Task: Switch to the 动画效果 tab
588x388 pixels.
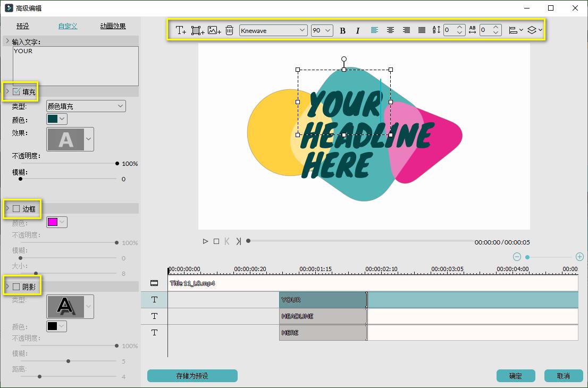Action: pyautogui.click(x=113, y=26)
